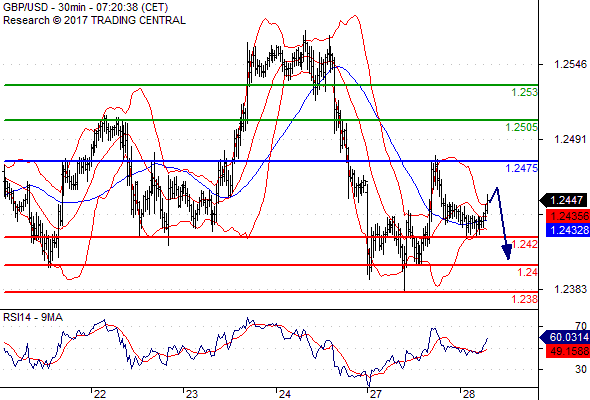
Task: Select the 1.2475 blue pivot label
Action: coord(522,168)
